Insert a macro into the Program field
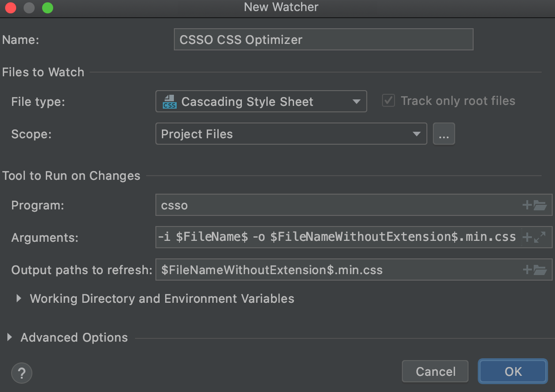The width and height of the screenshot is (555, 392). tap(528, 205)
